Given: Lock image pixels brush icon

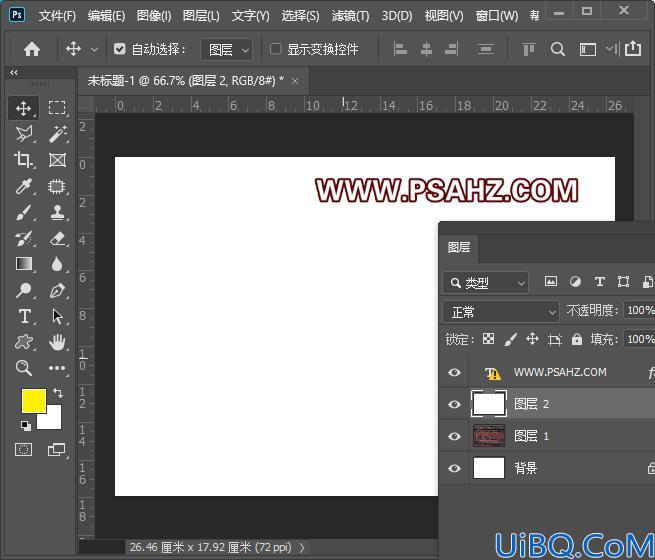Looking at the screenshot, I should click(x=510, y=339).
